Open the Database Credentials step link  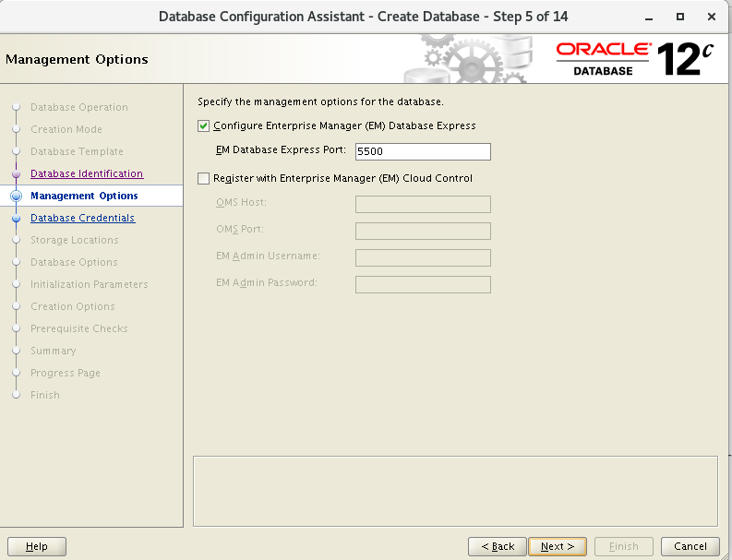point(83,218)
